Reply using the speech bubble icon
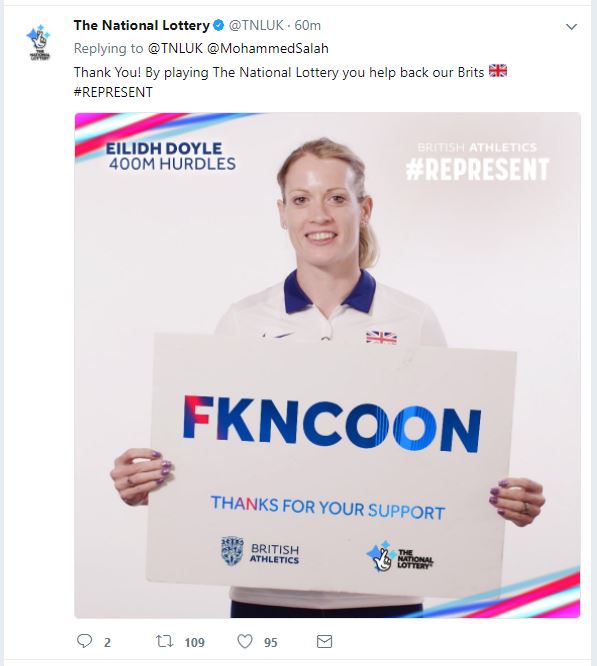597x666 pixels. [84, 641]
